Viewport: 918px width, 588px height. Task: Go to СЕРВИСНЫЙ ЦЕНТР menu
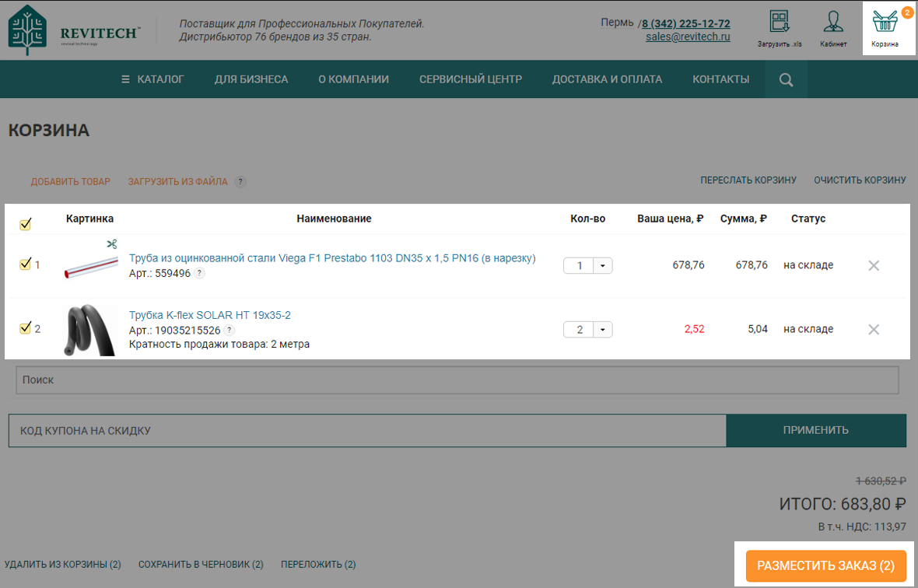[471, 79]
